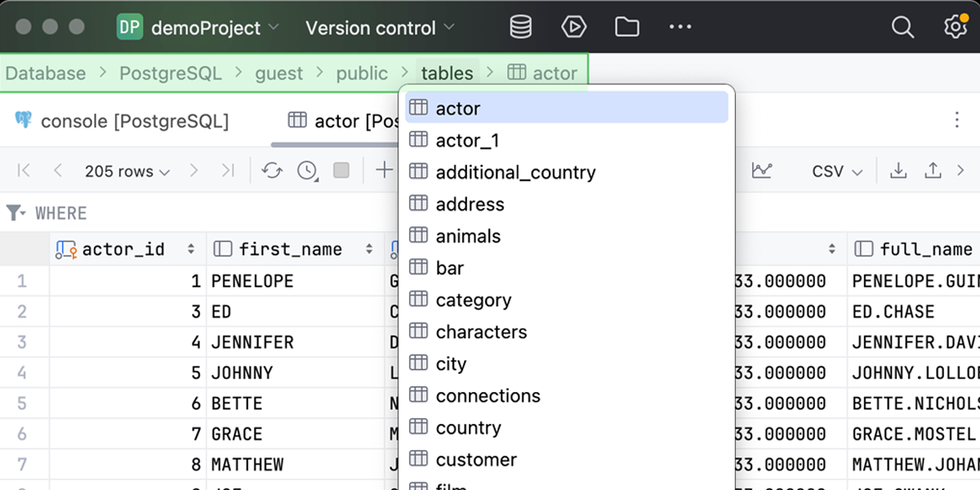
Task: Select customer in the tables popup
Action: point(567,459)
